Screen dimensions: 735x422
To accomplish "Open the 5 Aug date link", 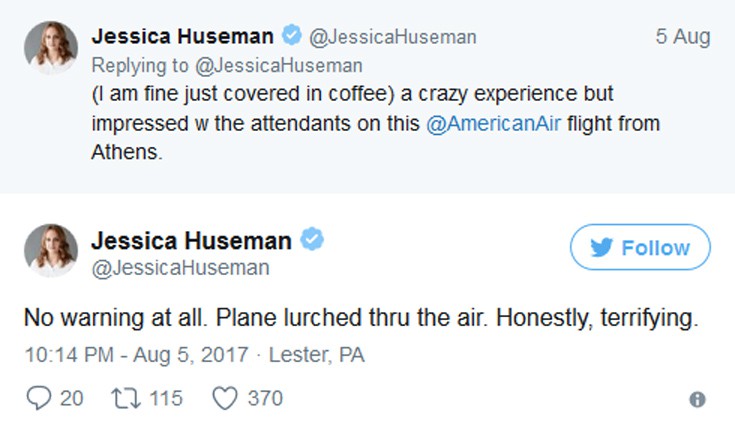I will point(682,37).
